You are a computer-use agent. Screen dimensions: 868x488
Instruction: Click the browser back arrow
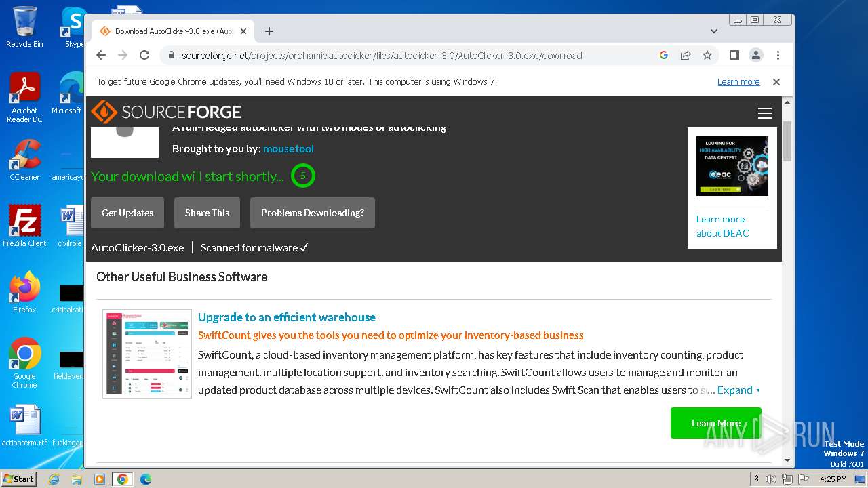point(101,55)
